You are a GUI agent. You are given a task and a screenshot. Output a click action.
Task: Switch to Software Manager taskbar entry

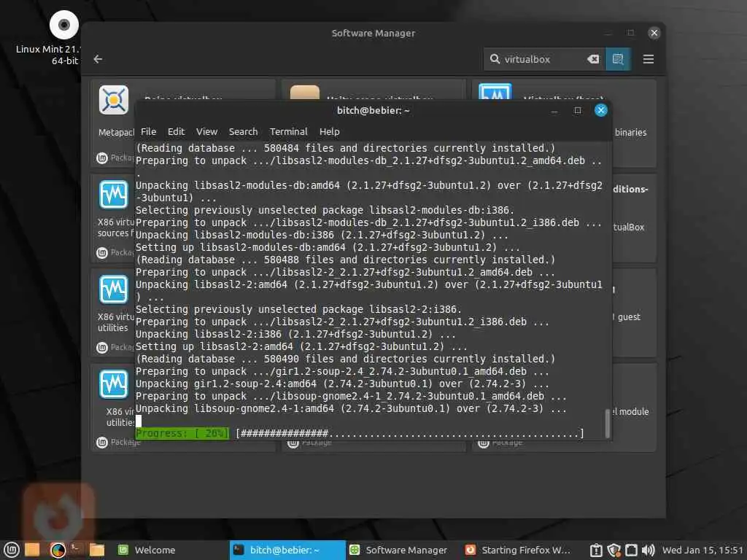pyautogui.click(x=403, y=550)
